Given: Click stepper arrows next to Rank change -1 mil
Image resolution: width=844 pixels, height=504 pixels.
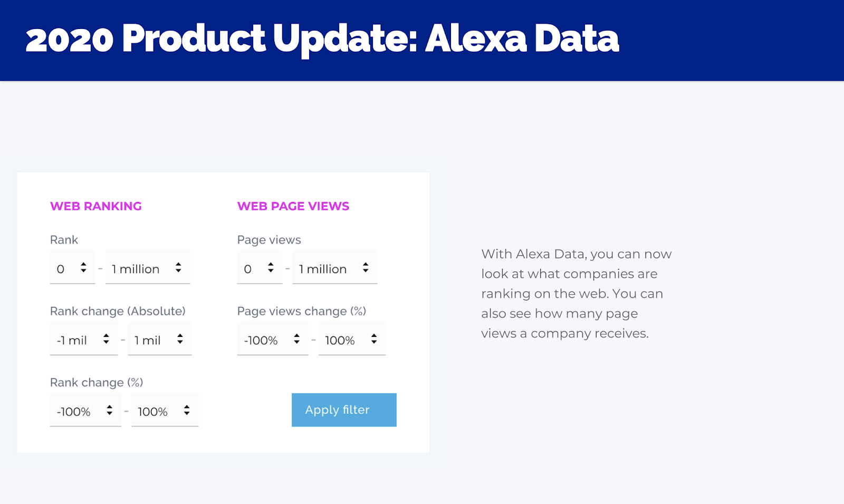Looking at the screenshot, I should point(106,339).
